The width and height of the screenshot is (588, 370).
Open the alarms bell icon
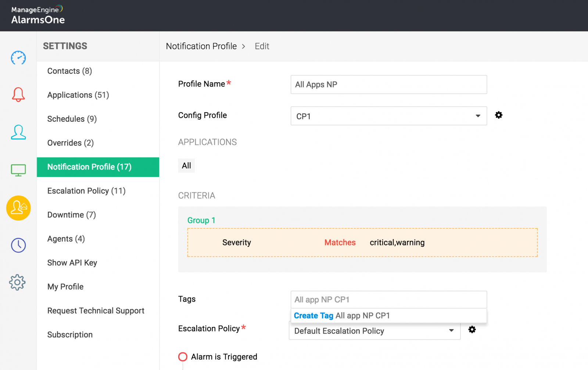click(x=18, y=95)
